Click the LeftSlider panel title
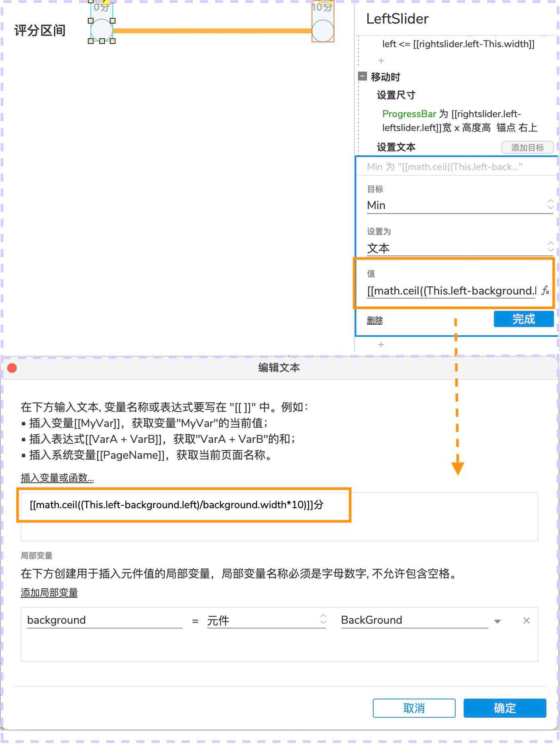560x744 pixels. click(x=397, y=19)
